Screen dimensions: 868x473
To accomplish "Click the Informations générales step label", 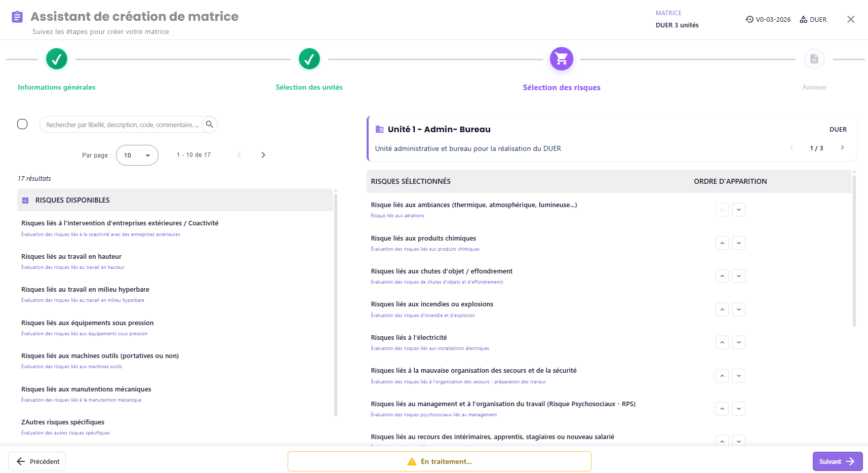I will tap(57, 88).
